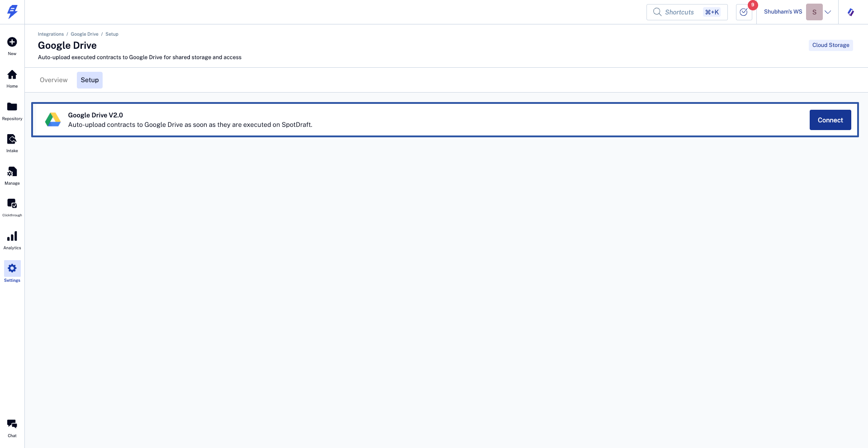Open the tasks checkmark notification icon
This screenshot has height=448, width=868.
[744, 12]
